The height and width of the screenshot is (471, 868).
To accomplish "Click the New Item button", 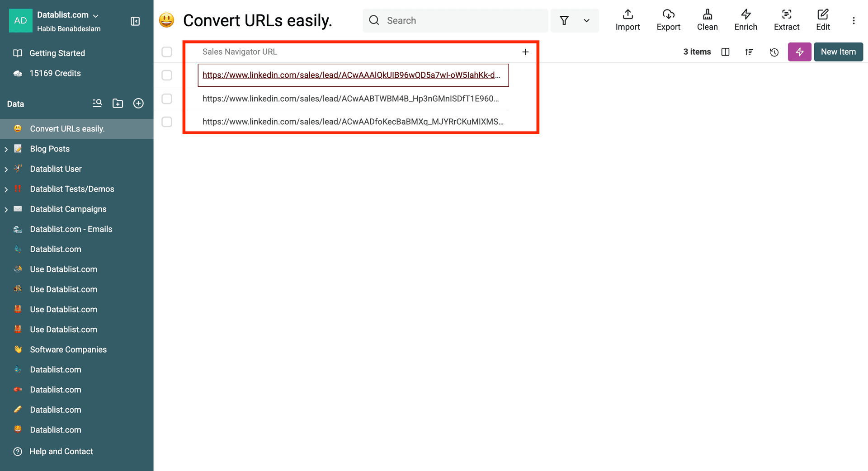I will (x=838, y=52).
